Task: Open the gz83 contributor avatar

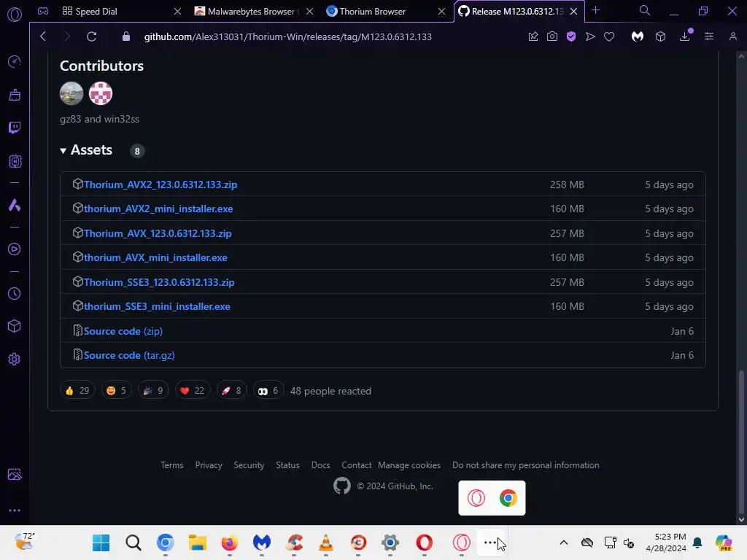Action: pyautogui.click(x=71, y=93)
